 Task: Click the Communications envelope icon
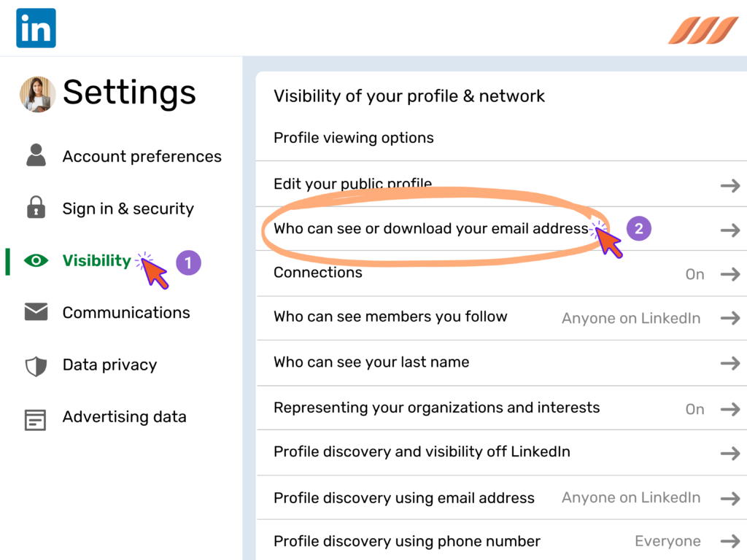pyautogui.click(x=35, y=312)
